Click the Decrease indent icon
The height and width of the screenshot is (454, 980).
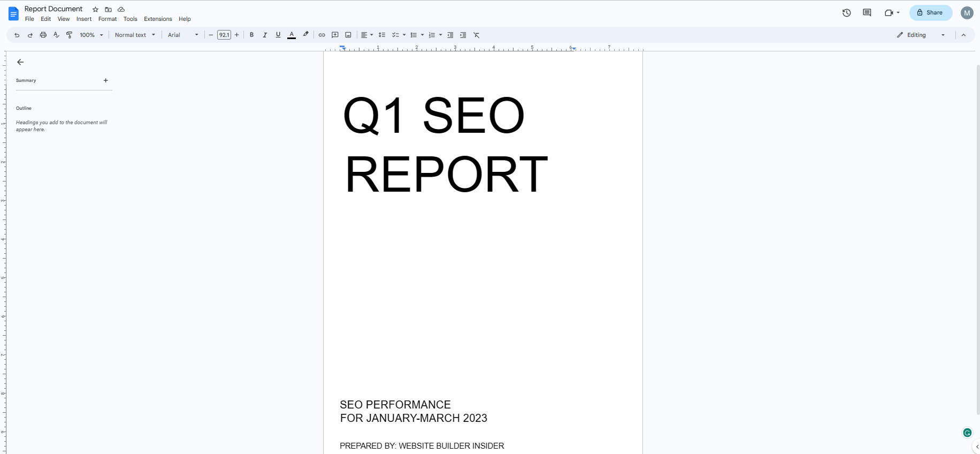[450, 35]
